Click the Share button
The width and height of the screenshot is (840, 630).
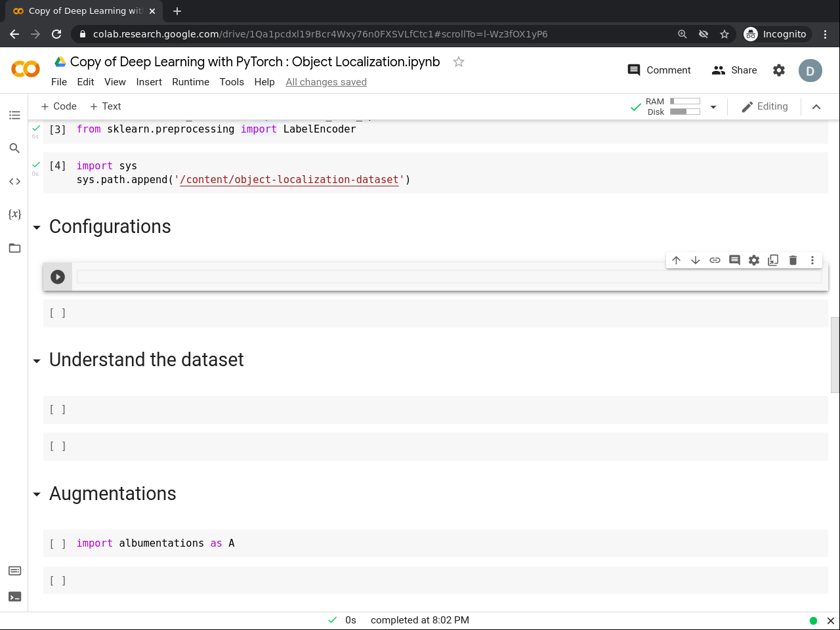click(x=734, y=70)
